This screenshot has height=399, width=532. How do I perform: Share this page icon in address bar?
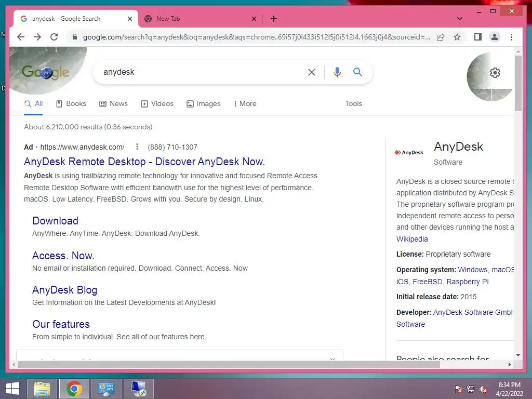pyautogui.click(x=441, y=37)
